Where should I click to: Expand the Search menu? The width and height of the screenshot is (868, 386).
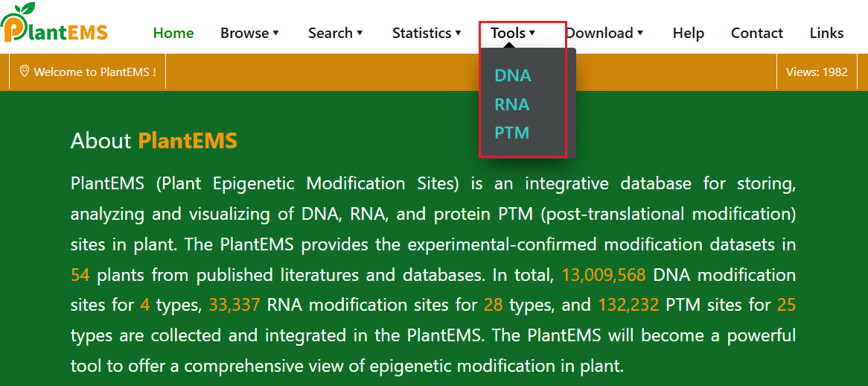tap(336, 34)
